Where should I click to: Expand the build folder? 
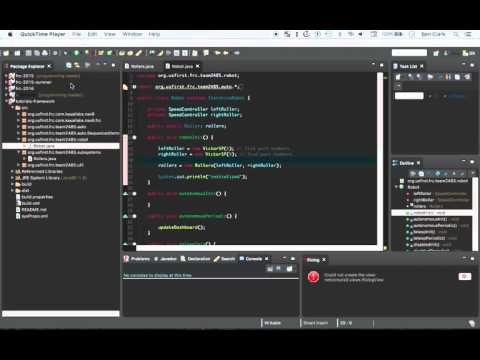coord(12,184)
